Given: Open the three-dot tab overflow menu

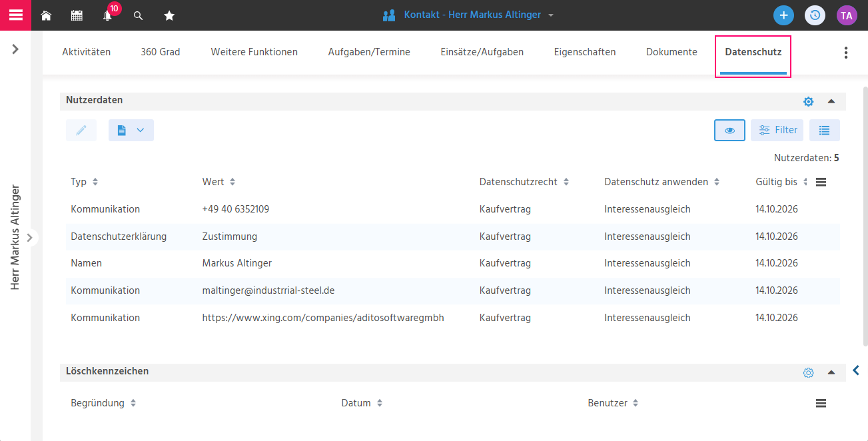Looking at the screenshot, I should click(x=846, y=53).
